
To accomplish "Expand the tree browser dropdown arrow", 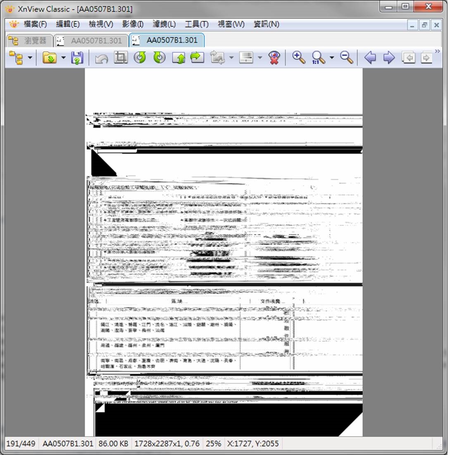I will tap(30, 57).
